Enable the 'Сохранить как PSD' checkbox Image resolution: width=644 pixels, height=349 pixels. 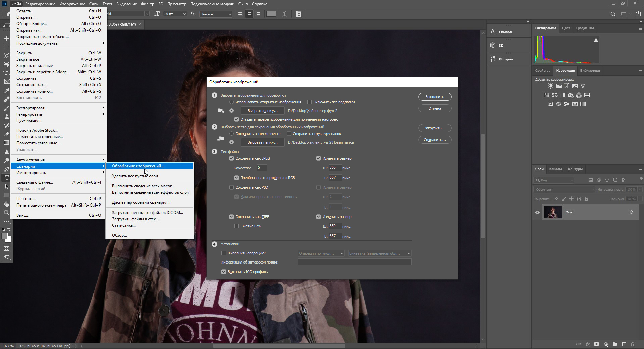(x=231, y=187)
